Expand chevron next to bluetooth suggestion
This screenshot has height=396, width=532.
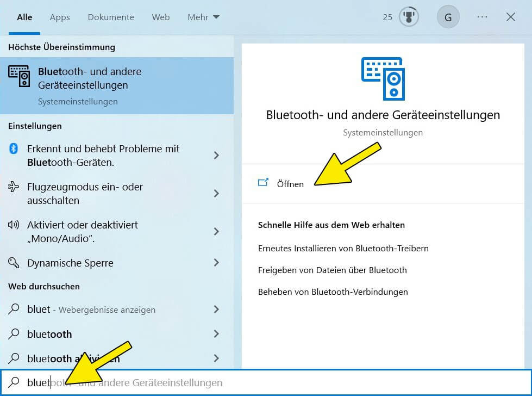click(216, 333)
